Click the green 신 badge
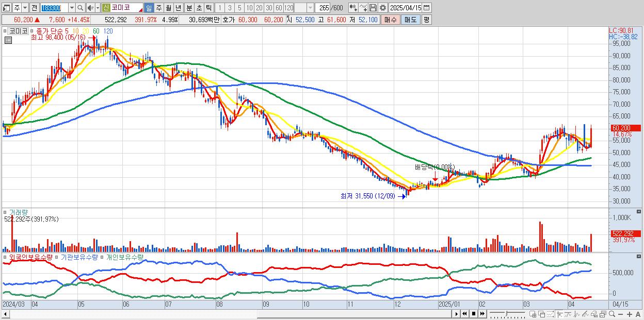Screen dimensions: 644x320 (x=106, y=8)
